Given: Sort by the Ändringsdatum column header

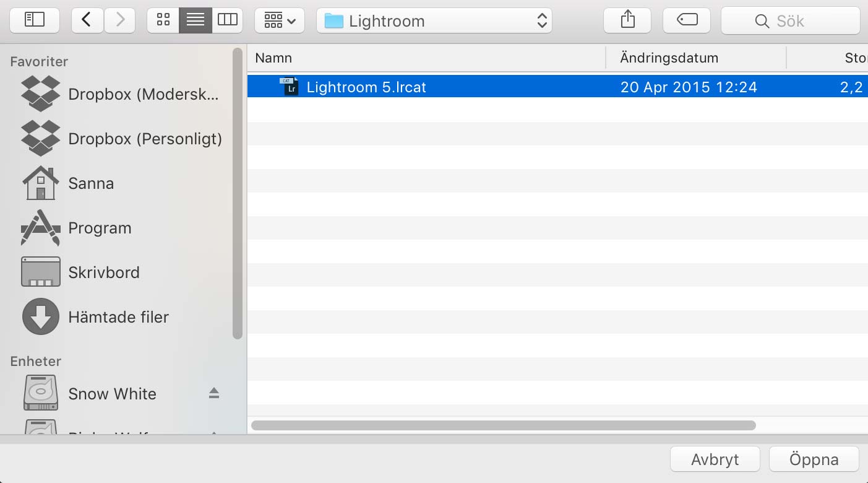Looking at the screenshot, I should point(696,58).
